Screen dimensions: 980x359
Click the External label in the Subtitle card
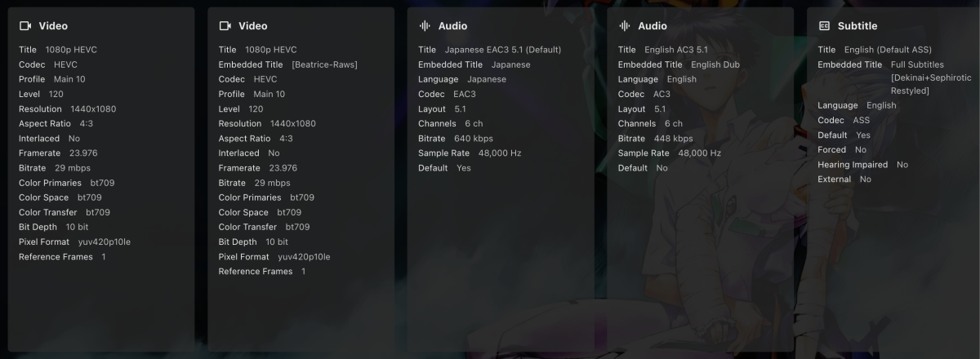[834, 179]
